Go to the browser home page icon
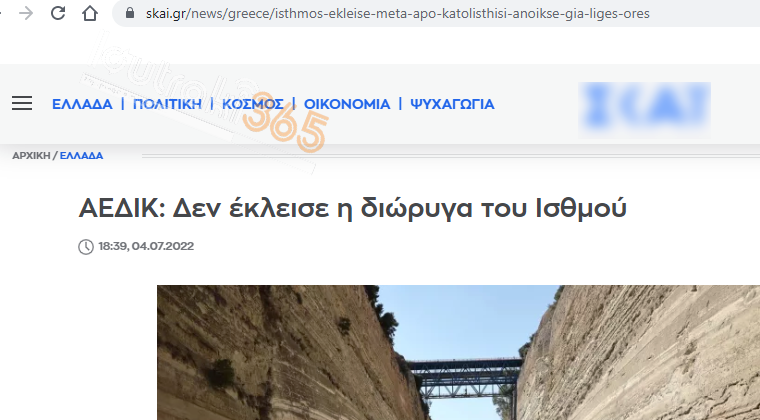 (90, 13)
